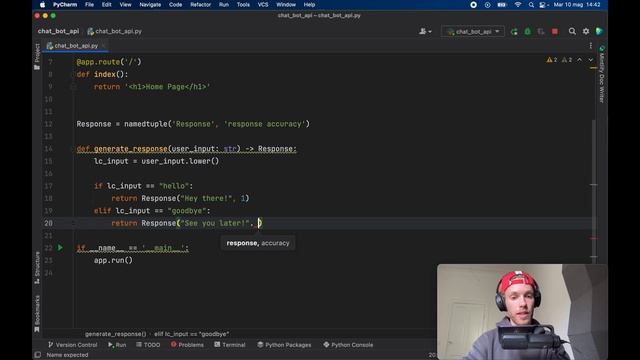Click elif lc_input == "goodbye" breadcrumb
Image resolution: width=640 pixels, height=360 pixels.
[192, 334]
